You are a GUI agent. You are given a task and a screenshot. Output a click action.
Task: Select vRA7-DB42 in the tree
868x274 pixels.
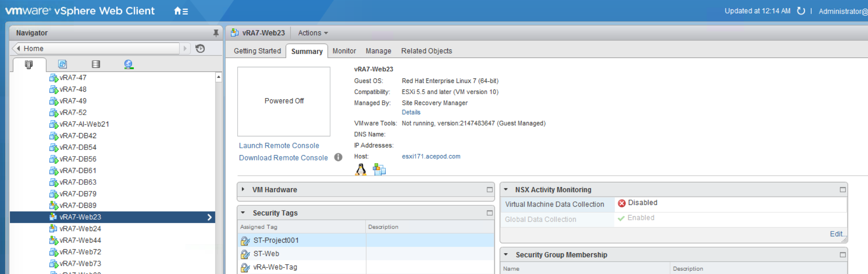click(78, 136)
